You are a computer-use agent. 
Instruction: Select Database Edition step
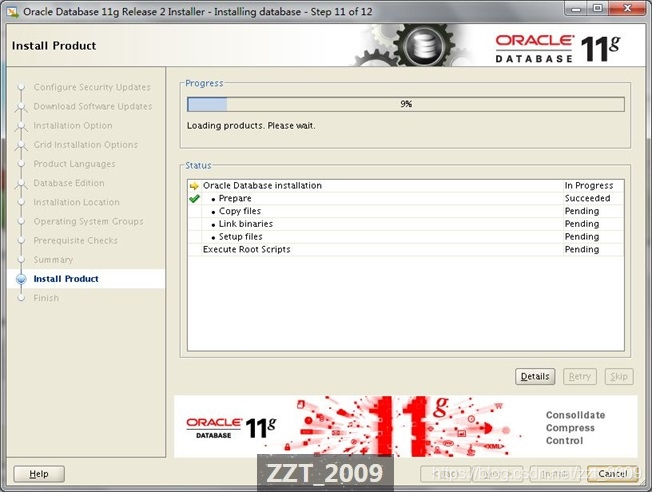click(69, 183)
